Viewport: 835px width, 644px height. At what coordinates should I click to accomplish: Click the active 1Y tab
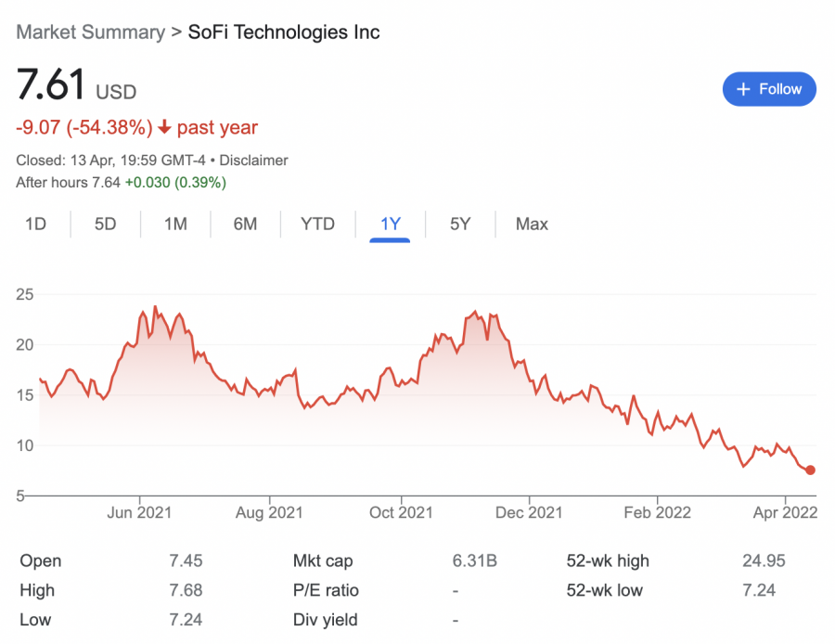click(x=390, y=224)
